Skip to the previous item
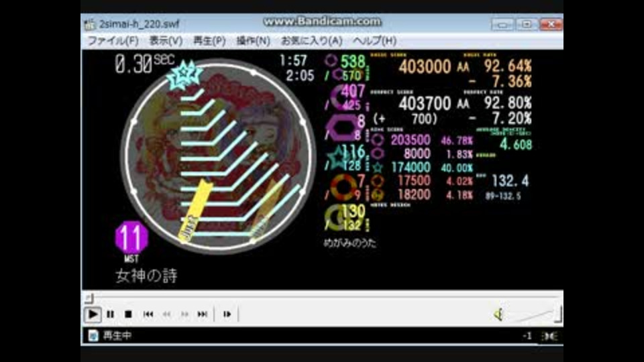This screenshot has height=362, width=644. click(x=148, y=314)
